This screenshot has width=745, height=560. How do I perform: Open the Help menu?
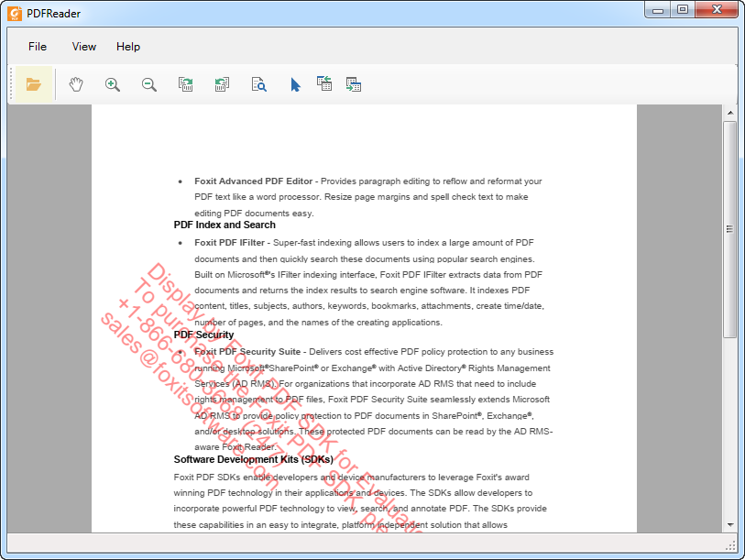[128, 47]
